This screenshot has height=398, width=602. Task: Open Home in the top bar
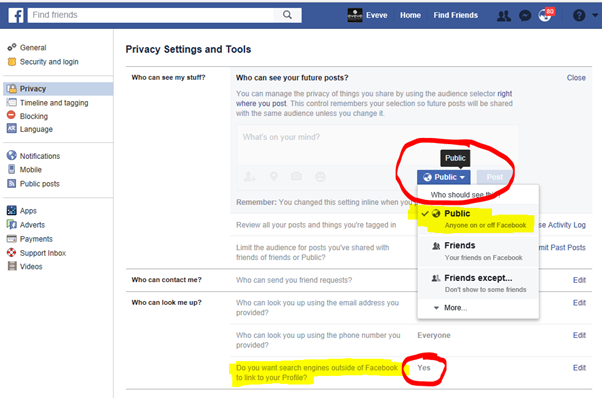click(410, 15)
